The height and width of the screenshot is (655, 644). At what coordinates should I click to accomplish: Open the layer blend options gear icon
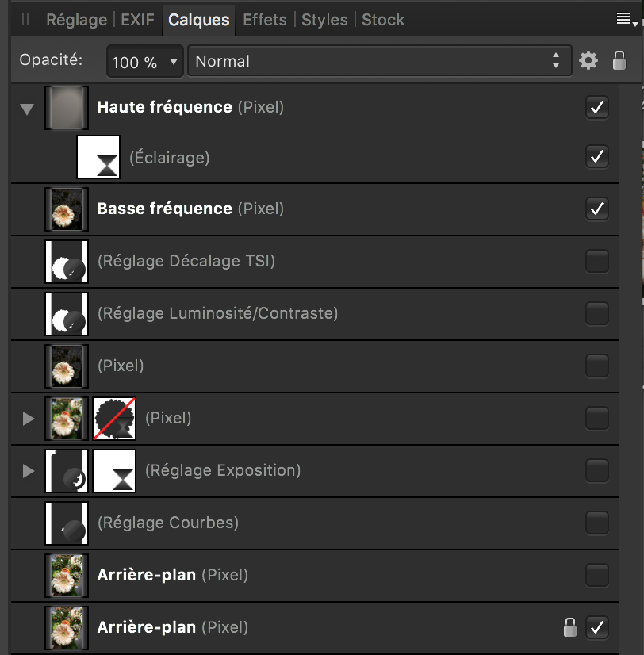pos(588,61)
